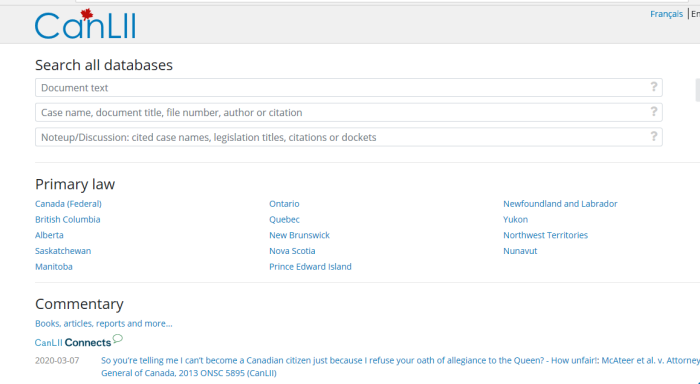Viewport: 700px width, 384px height.
Task: Select the Commentary heading
Action: point(79,304)
